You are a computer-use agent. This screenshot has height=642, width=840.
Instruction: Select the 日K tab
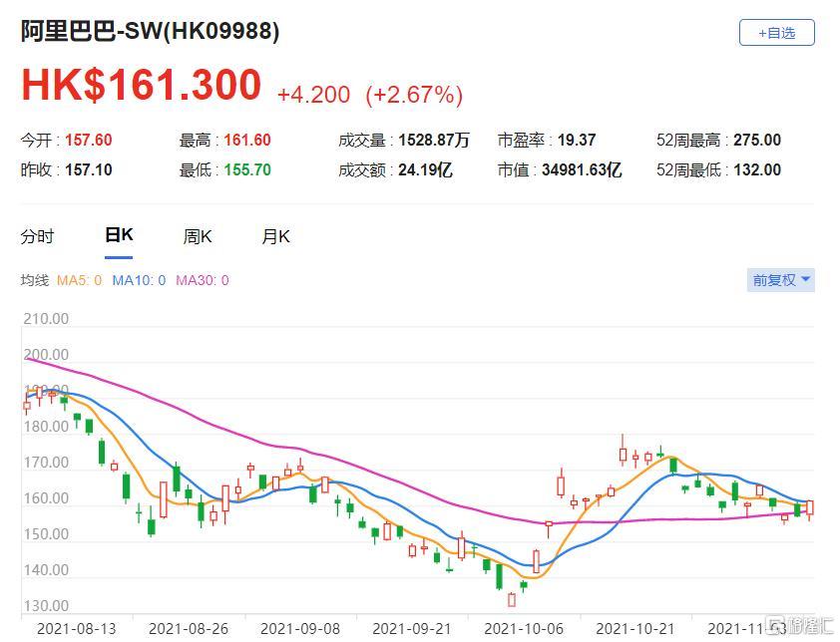(x=119, y=235)
